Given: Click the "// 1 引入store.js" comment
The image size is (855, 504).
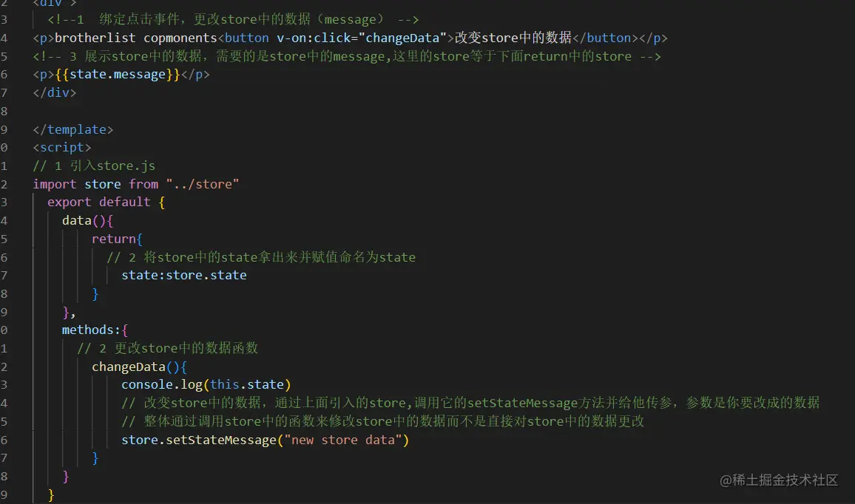Looking at the screenshot, I should click(x=94, y=166).
